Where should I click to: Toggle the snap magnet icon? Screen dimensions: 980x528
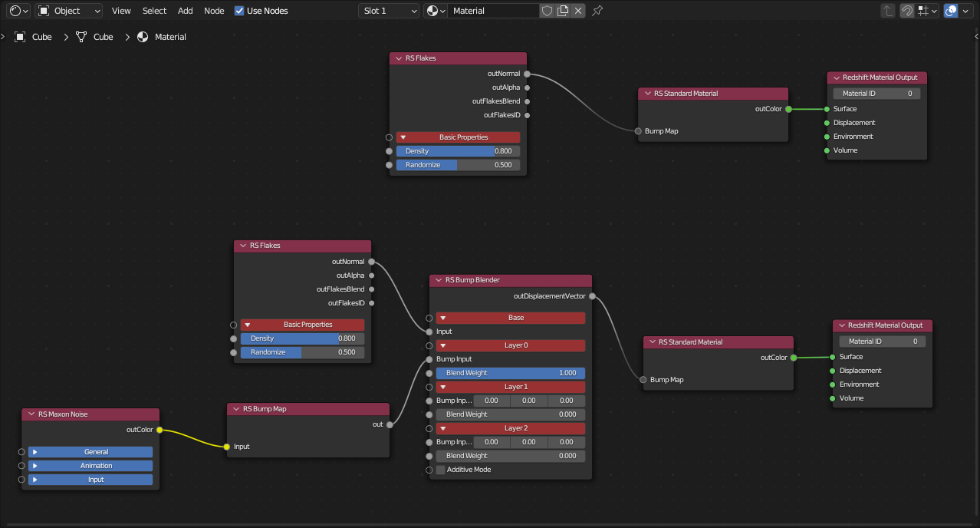coord(906,11)
